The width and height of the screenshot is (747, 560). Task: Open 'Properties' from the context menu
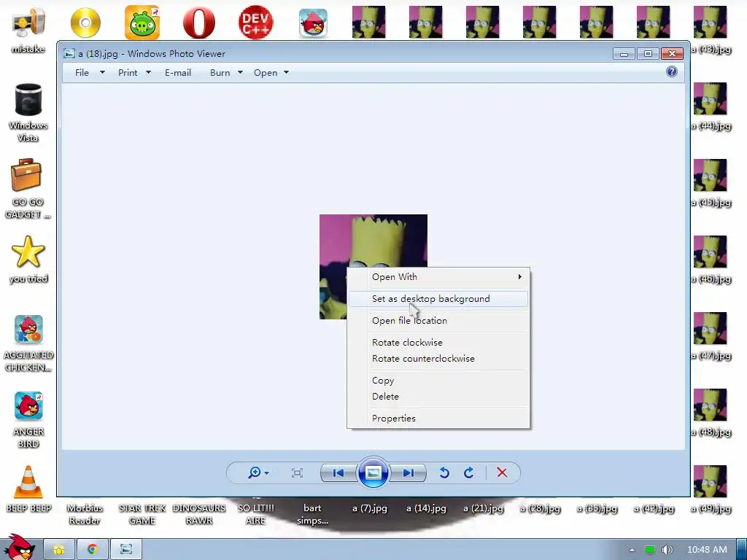pos(438,418)
